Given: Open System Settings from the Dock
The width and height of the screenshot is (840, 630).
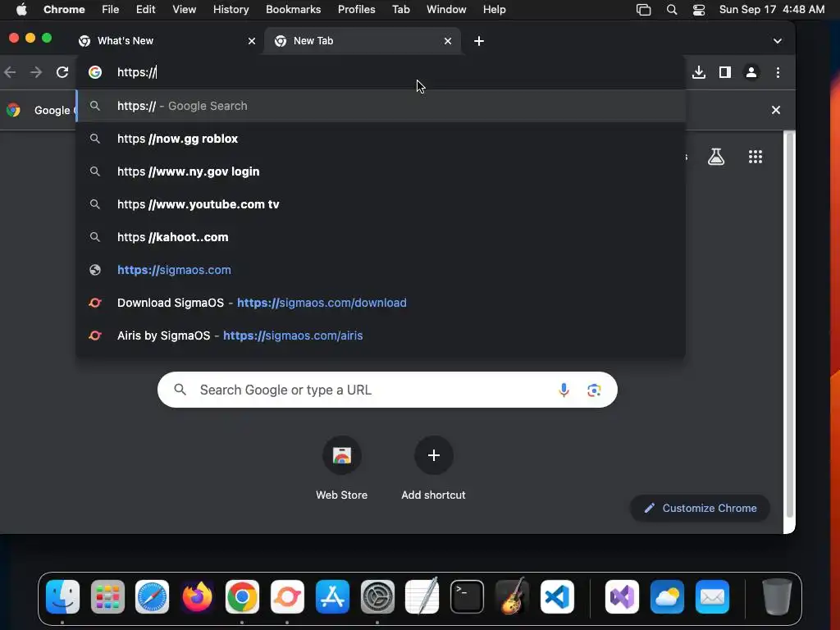Looking at the screenshot, I should (377, 596).
